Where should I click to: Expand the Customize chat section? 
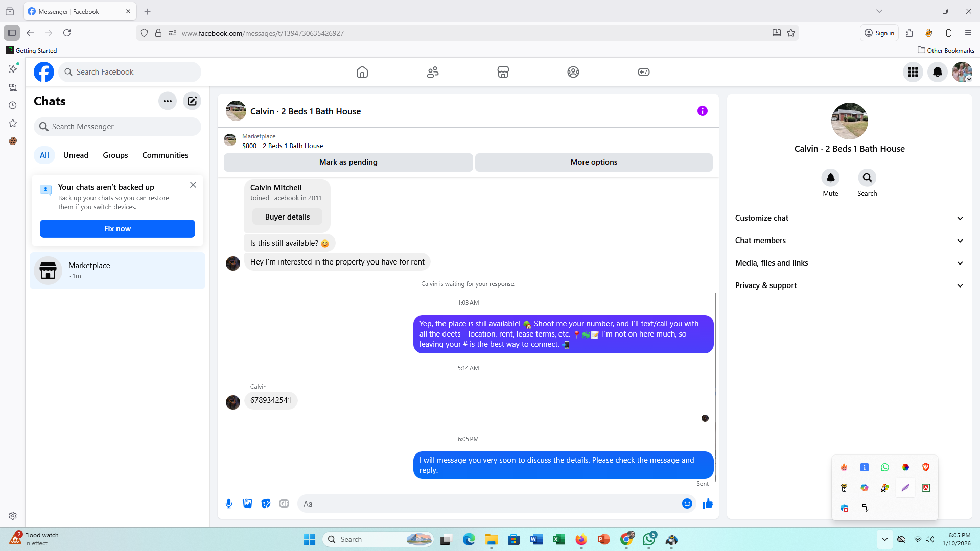pyautogui.click(x=849, y=218)
